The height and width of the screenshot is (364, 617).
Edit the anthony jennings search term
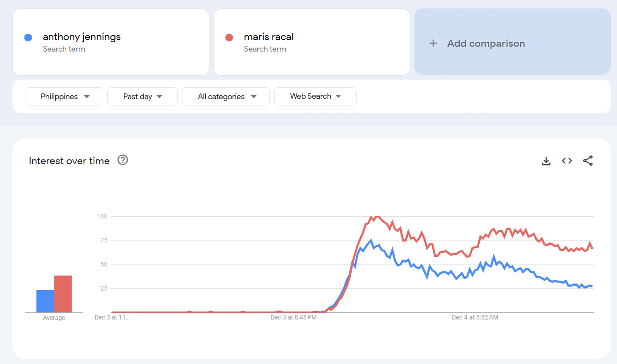tap(81, 37)
